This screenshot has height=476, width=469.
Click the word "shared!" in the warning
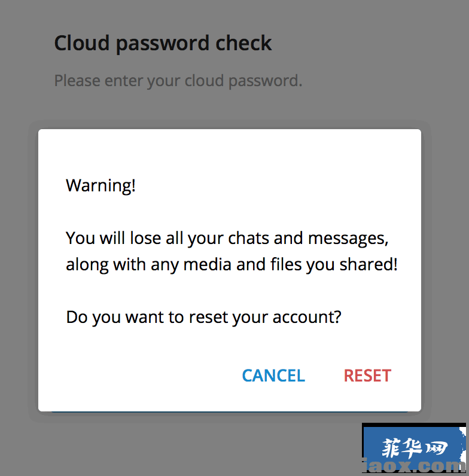tap(368, 264)
